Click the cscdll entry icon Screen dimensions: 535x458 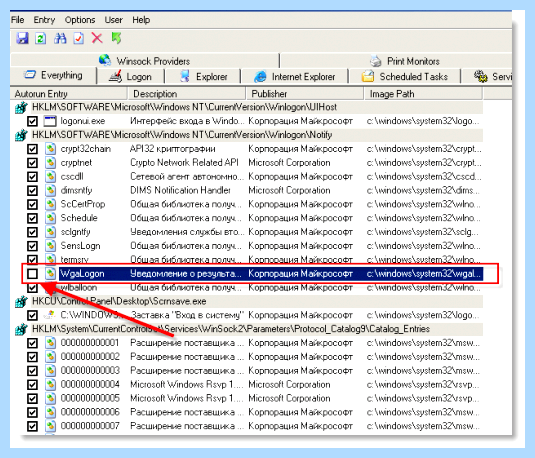point(50,176)
